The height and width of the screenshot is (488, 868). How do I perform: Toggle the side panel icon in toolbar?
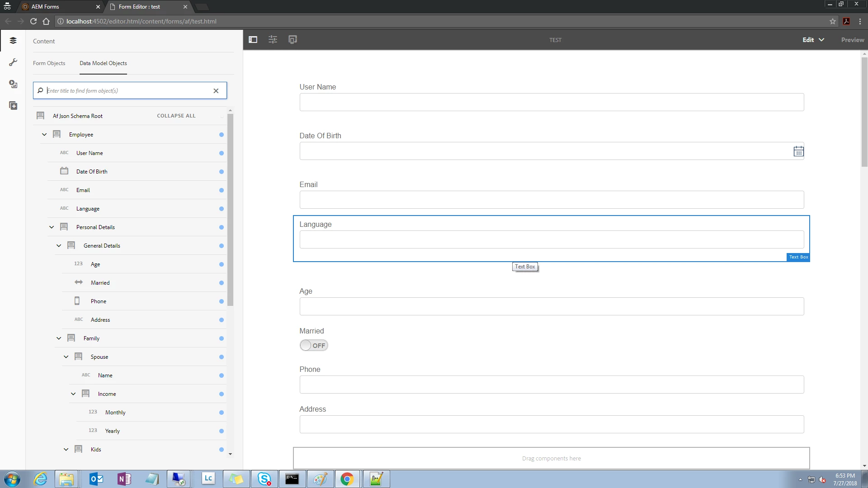point(253,40)
